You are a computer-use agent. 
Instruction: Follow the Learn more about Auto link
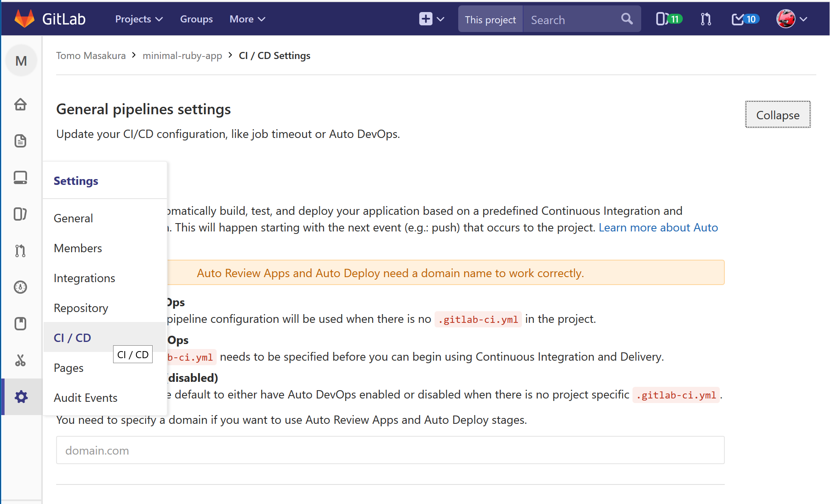pyautogui.click(x=658, y=228)
